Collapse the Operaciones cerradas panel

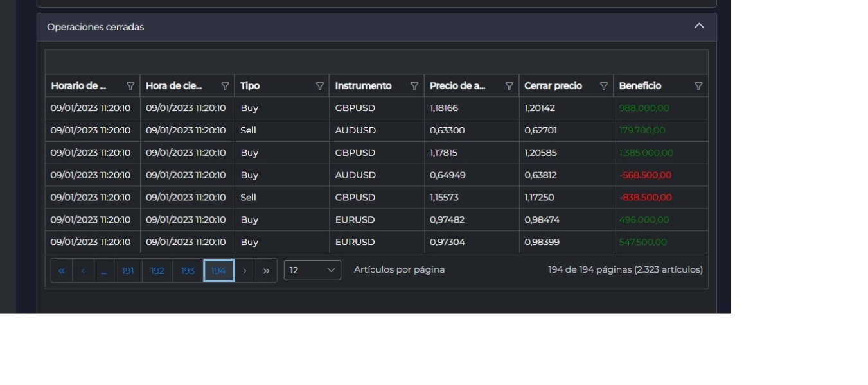699,26
